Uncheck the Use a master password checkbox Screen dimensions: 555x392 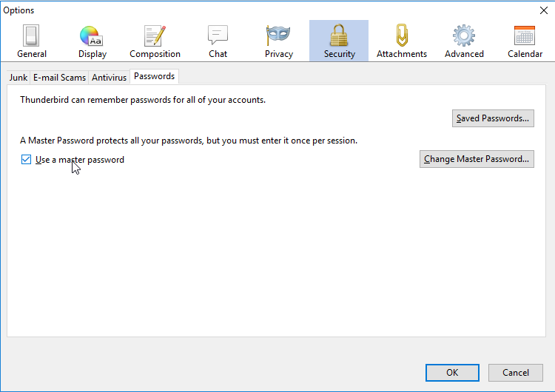pyautogui.click(x=26, y=160)
